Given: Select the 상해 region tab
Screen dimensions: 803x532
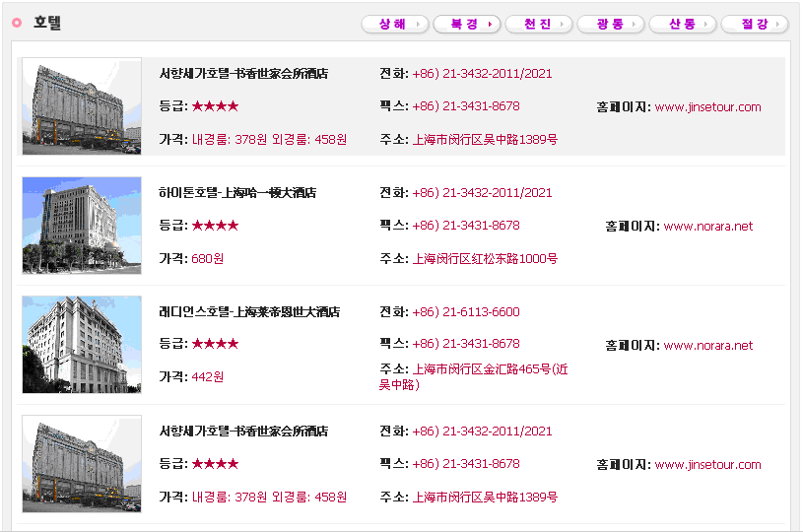Looking at the screenshot, I should (395, 25).
